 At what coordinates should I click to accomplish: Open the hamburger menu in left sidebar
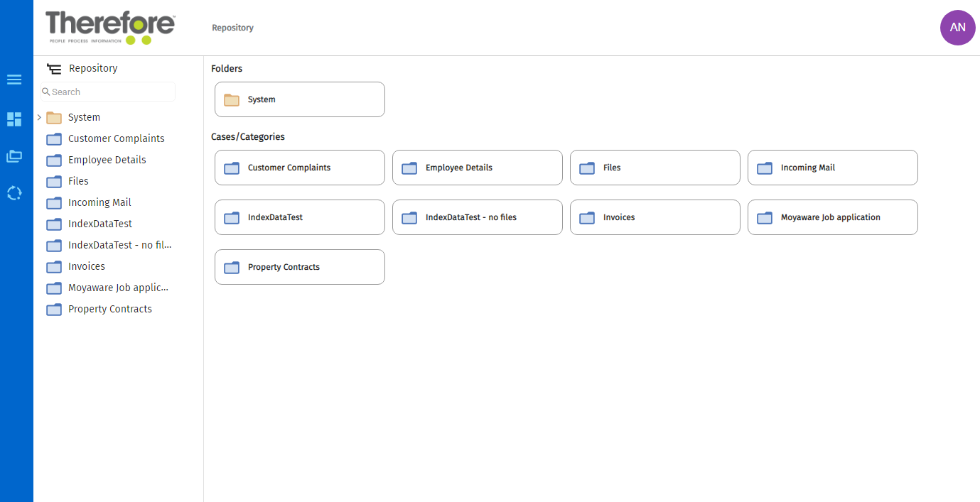pyautogui.click(x=14, y=80)
